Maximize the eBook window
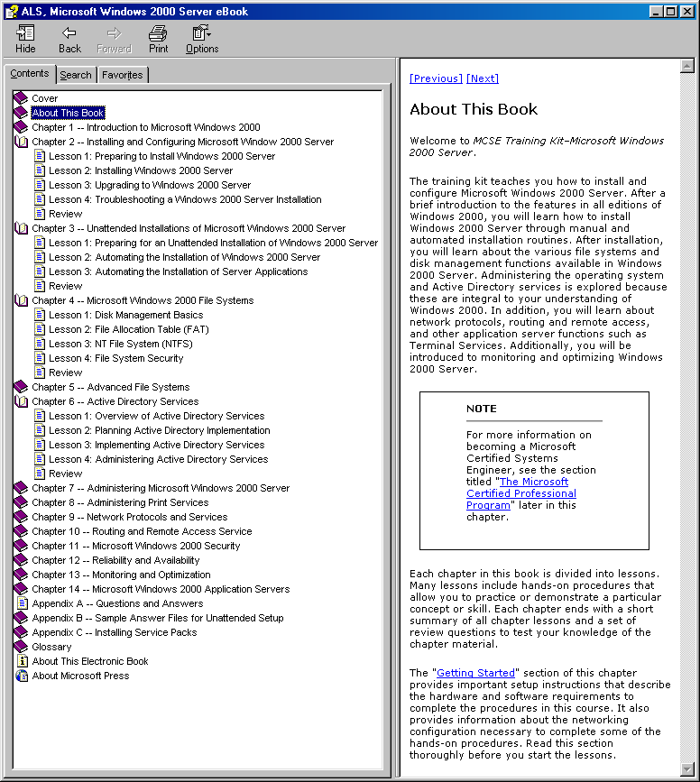The width and height of the screenshot is (700, 782). 671,11
